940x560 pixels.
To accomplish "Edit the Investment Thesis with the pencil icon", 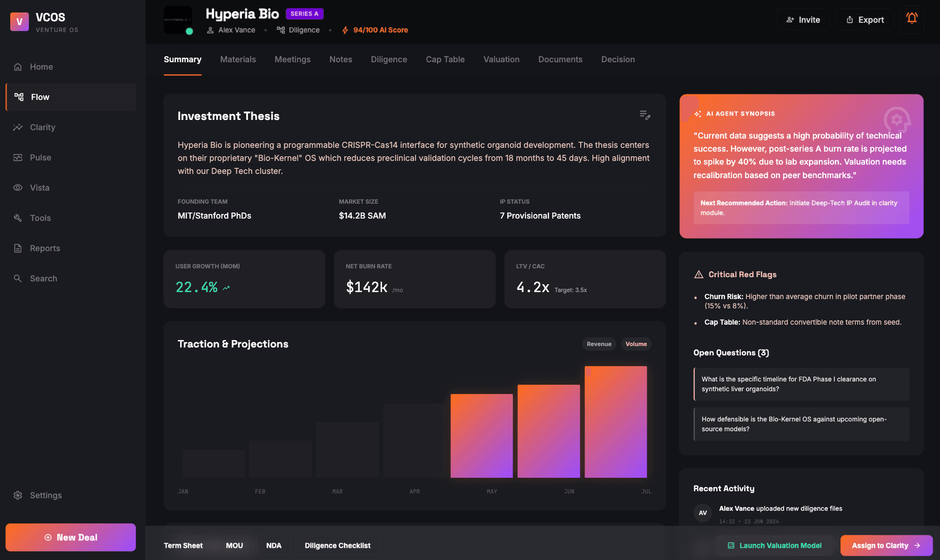I will click(645, 115).
